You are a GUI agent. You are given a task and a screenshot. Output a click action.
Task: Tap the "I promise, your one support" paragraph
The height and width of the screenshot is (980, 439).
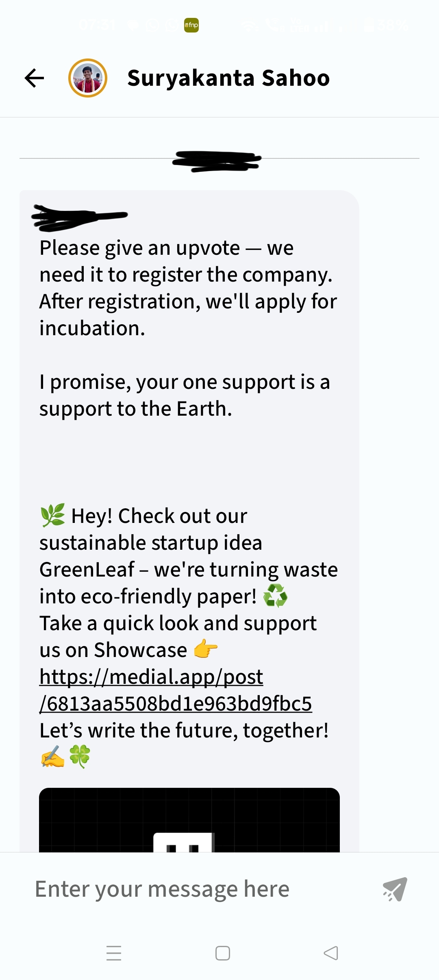click(x=184, y=395)
